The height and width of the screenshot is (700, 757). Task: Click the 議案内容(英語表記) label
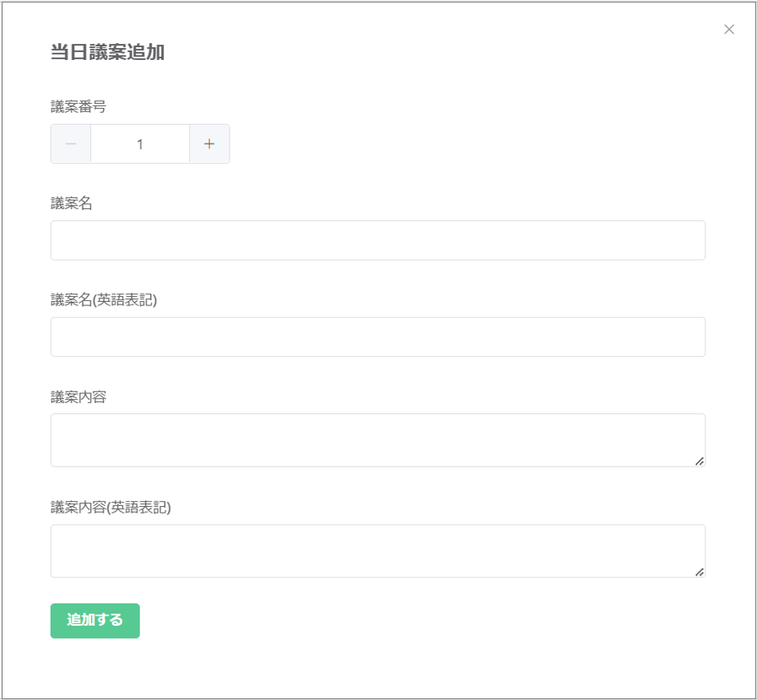(111, 507)
